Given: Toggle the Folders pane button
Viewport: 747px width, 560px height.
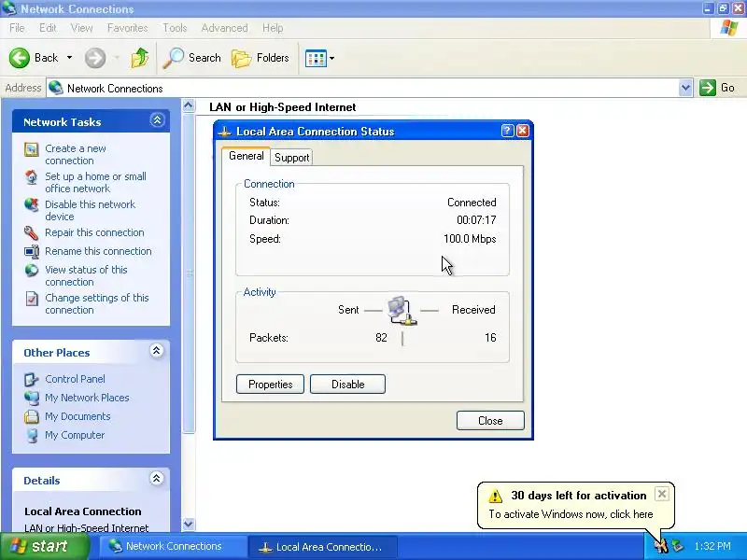Looking at the screenshot, I should point(261,58).
